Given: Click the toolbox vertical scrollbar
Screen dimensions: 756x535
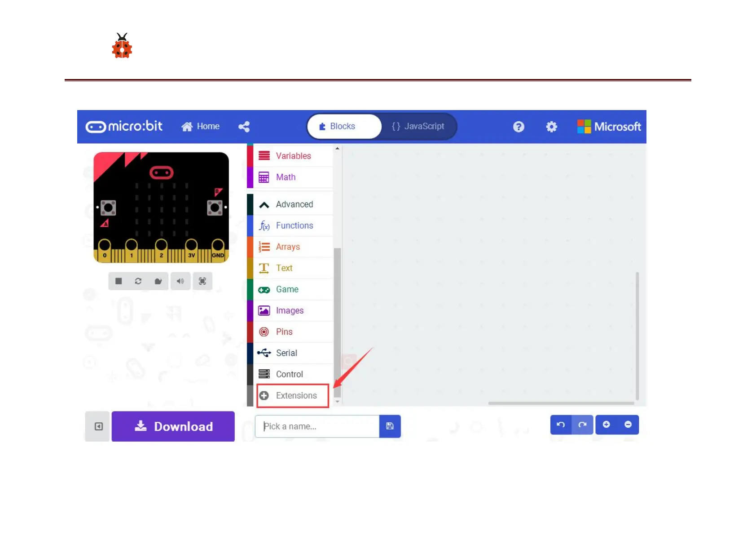Looking at the screenshot, I should click(338, 322).
